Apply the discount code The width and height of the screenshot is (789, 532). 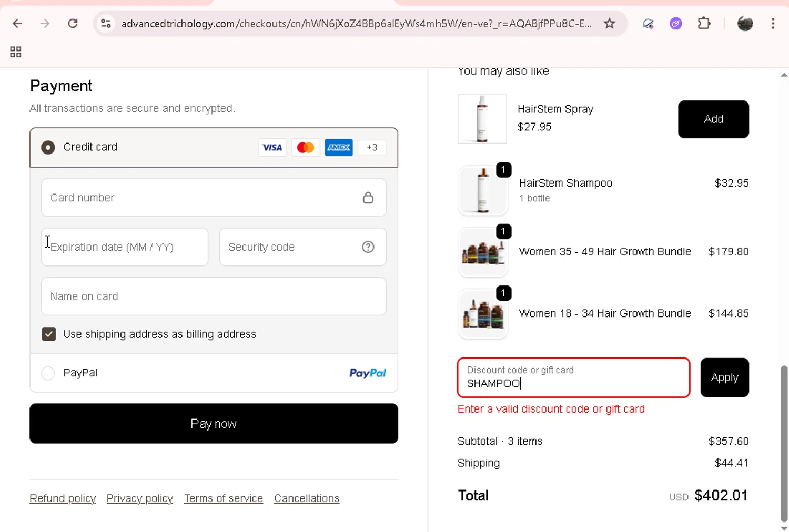(x=724, y=377)
